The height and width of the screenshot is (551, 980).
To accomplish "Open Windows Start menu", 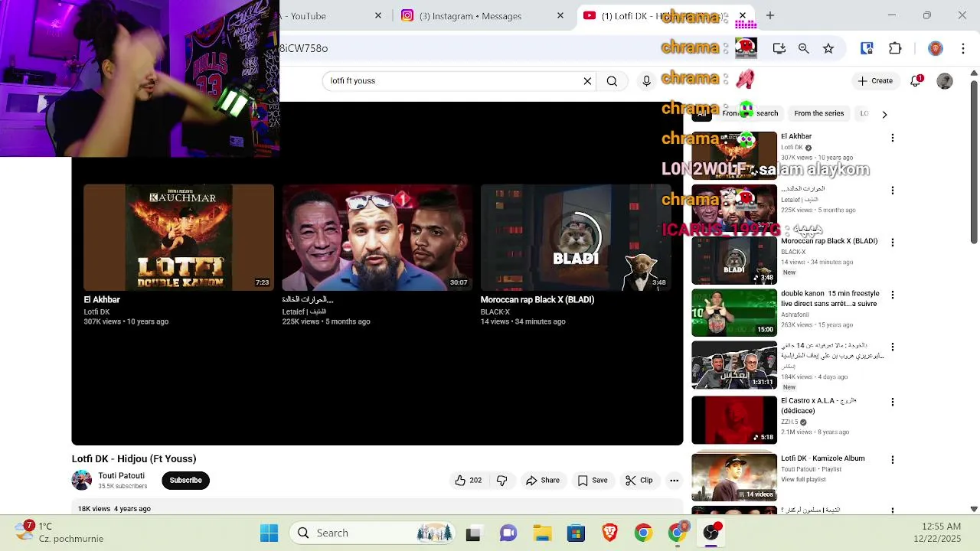I will point(269,533).
